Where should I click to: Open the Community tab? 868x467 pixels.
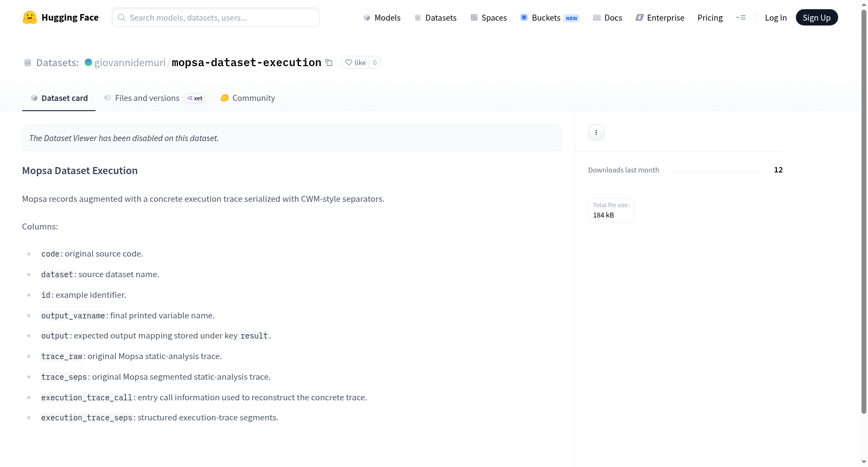pos(248,98)
